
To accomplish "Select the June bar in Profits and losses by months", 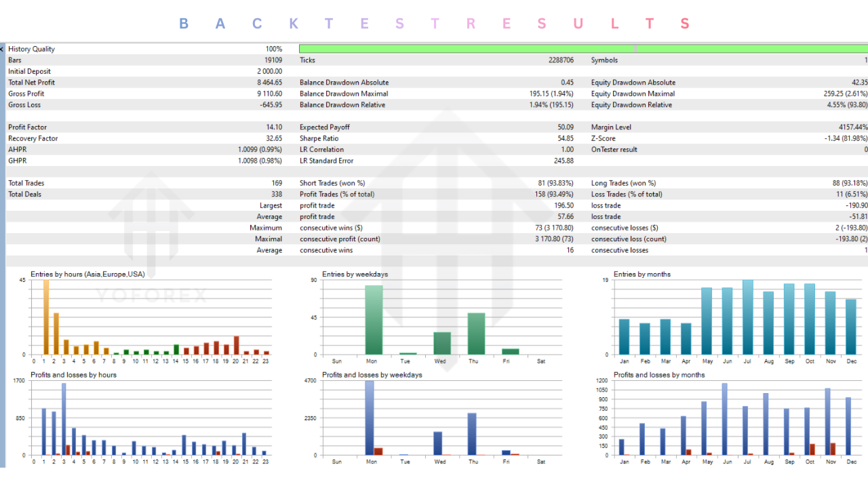I will pos(724,419).
